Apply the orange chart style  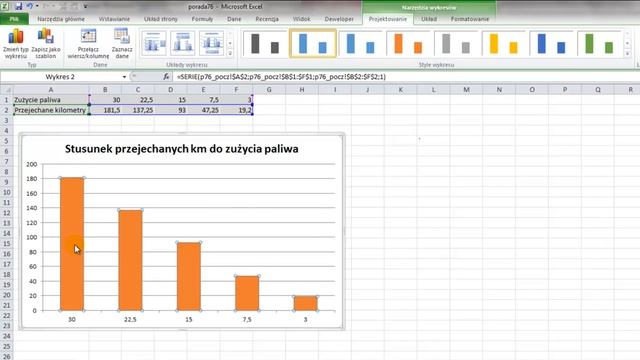[x=408, y=43]
